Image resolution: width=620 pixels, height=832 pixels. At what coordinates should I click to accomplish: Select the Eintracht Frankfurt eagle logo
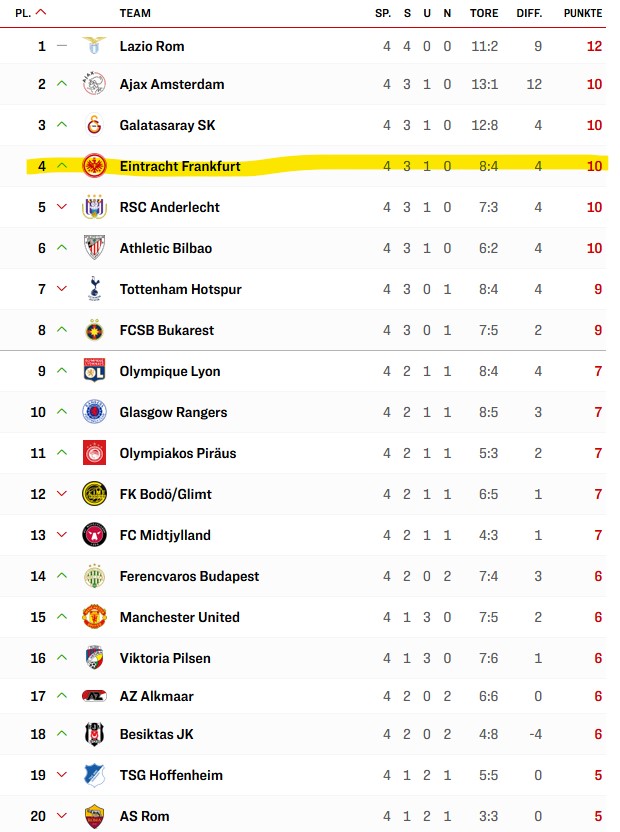pos(94,166)
